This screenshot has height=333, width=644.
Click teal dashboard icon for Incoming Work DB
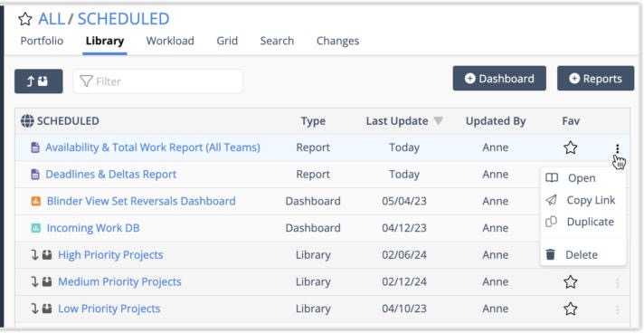[36, 228]
